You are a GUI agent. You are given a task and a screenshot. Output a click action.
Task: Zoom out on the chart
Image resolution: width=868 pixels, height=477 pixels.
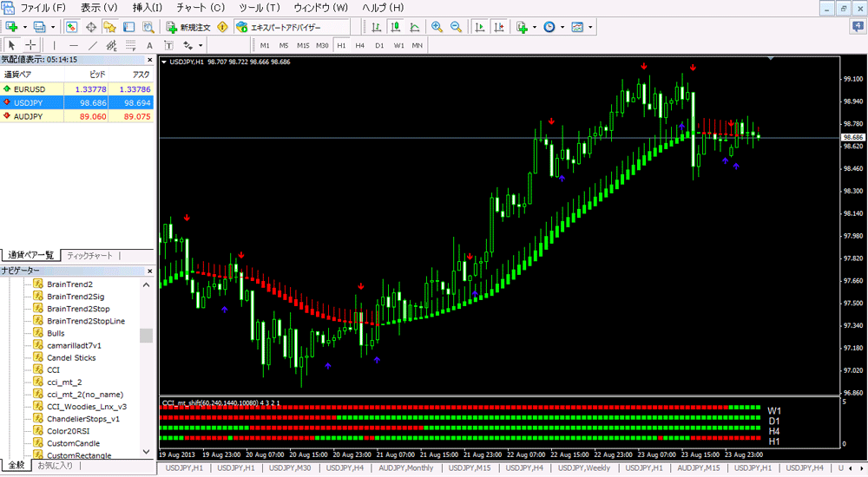click(x=457, y=27)
